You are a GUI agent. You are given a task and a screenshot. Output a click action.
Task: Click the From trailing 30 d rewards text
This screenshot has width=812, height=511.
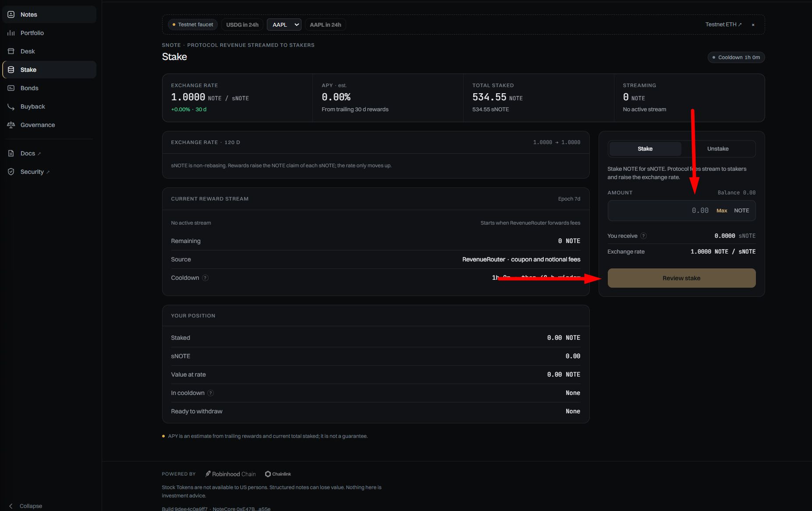(x=355, y=109)
